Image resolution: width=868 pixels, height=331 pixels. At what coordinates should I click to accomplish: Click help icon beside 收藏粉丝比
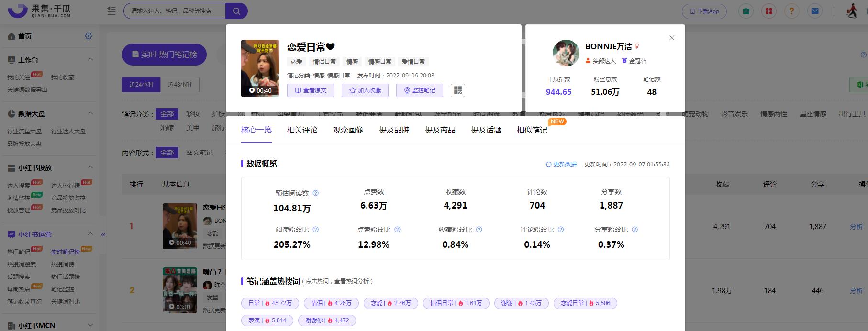479,230
